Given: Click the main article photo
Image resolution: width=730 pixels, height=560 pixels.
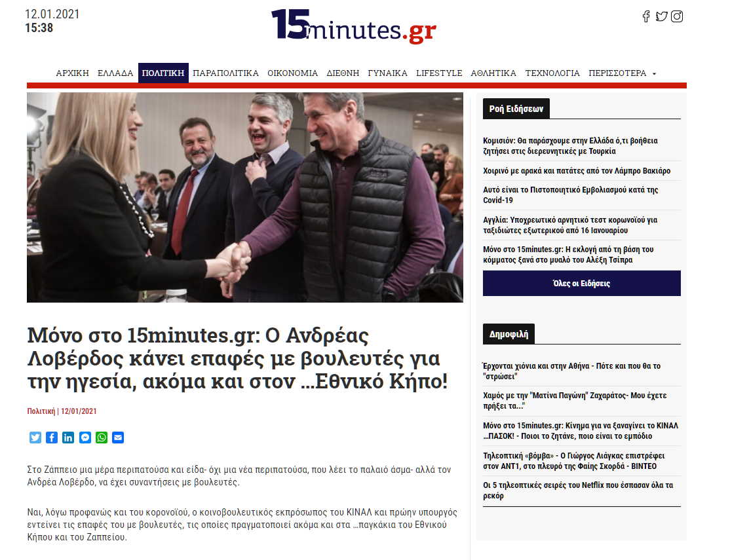Looking at the screenshot, I should 245,197.
